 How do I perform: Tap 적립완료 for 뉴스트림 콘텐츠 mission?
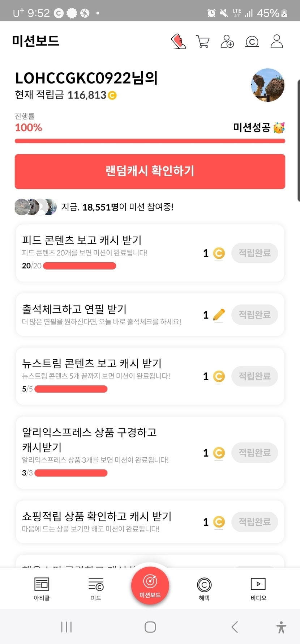coord(254,376)
